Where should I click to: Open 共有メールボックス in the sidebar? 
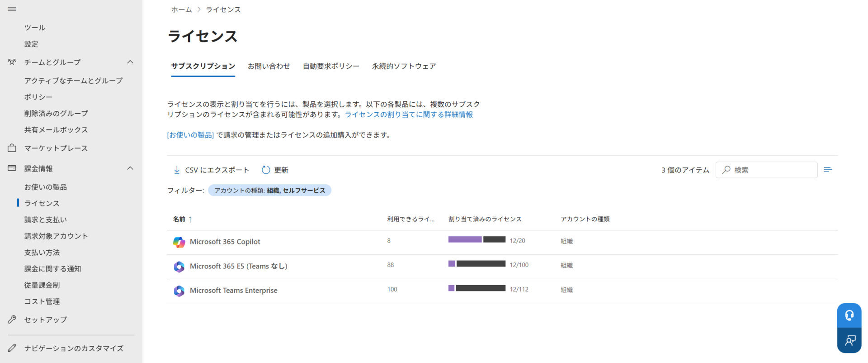pyautogui.click(x=56, y=129)
